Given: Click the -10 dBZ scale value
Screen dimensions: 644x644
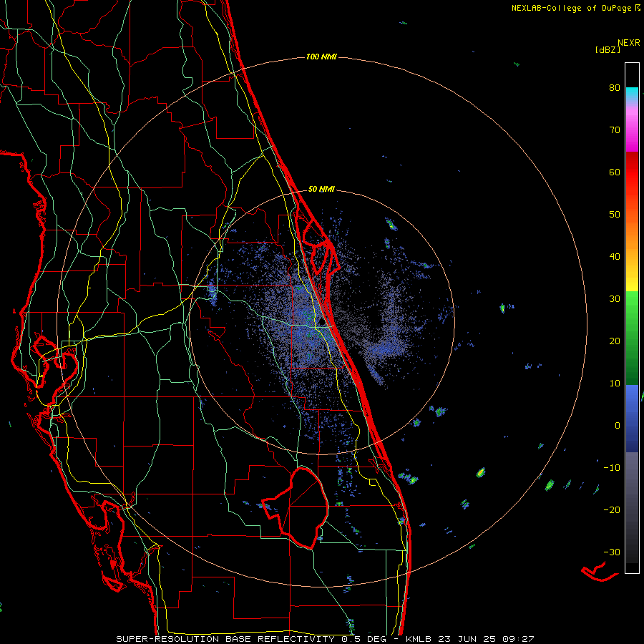Looking at the screenshot, I should pyautogui.click(x=612, y=468).
